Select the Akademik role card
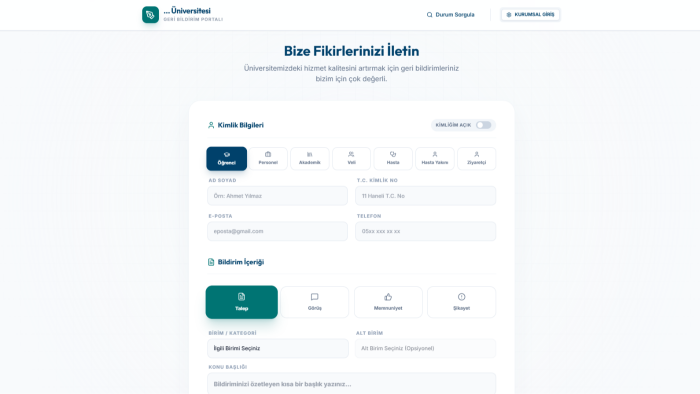This screenshot has width=700, height=394. click(310, 158)
